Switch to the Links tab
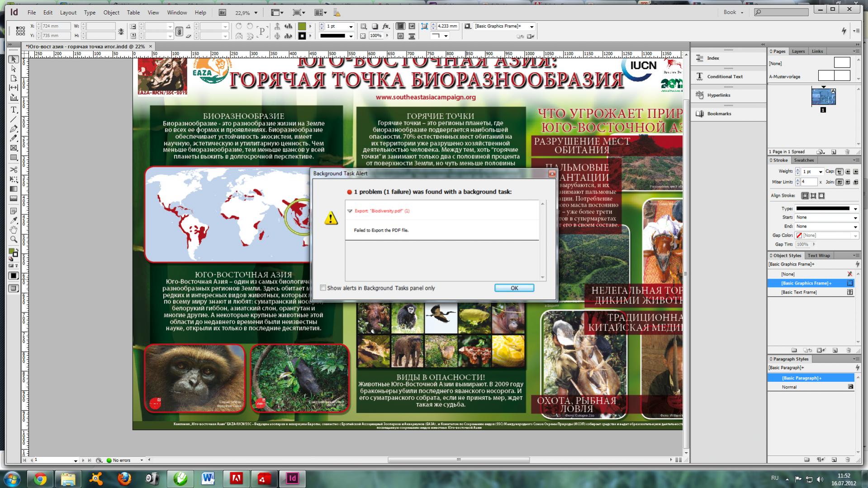868x488 pixels. click(x=817, y=51)
